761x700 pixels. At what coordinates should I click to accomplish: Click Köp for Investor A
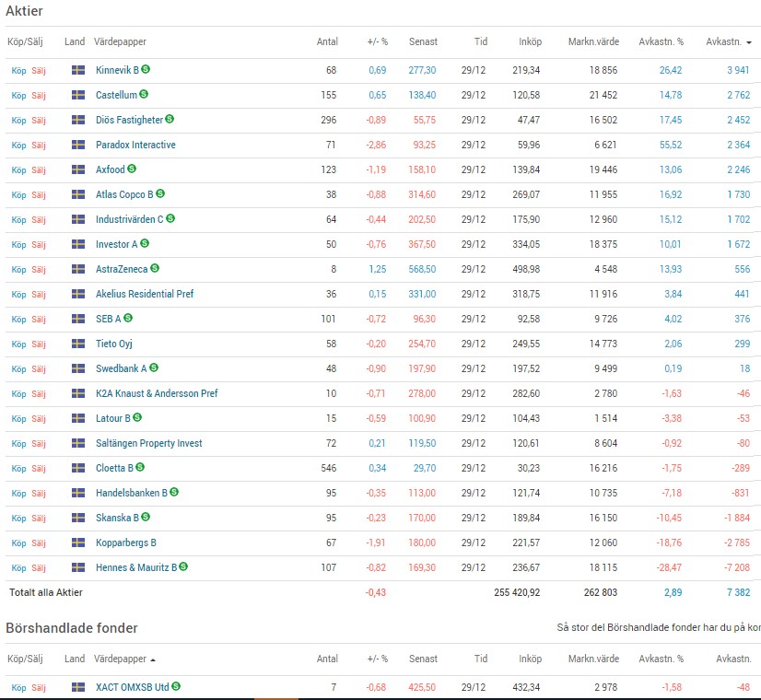coord(18,244)
